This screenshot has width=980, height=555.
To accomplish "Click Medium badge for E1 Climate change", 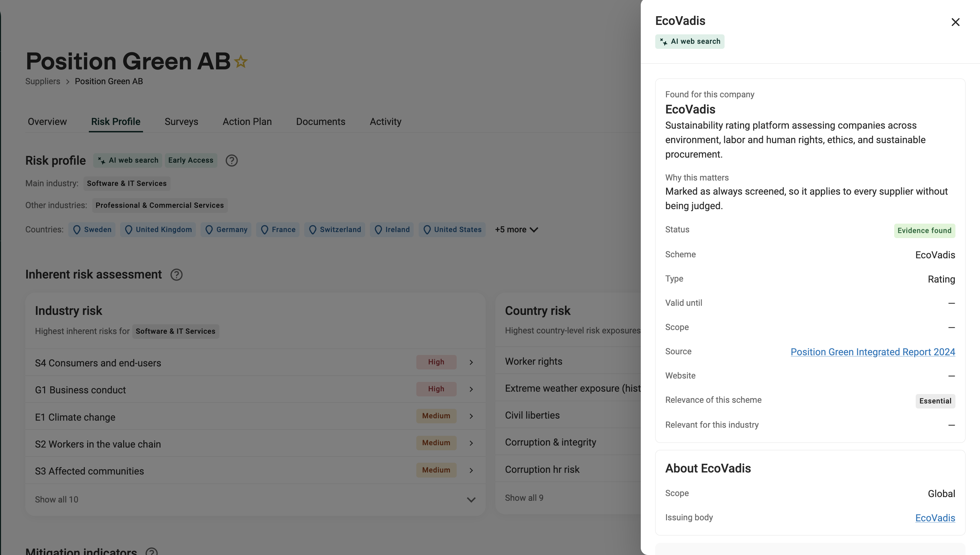I will [436, 416].
